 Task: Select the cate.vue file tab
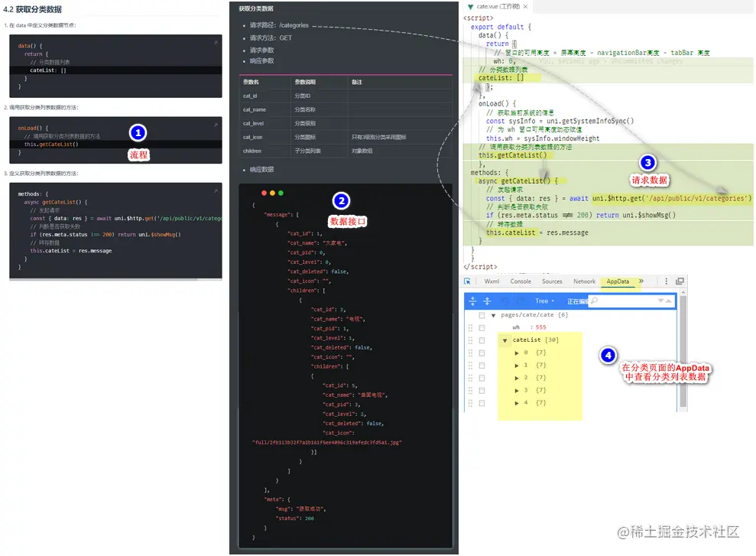(x=498, y=7)
